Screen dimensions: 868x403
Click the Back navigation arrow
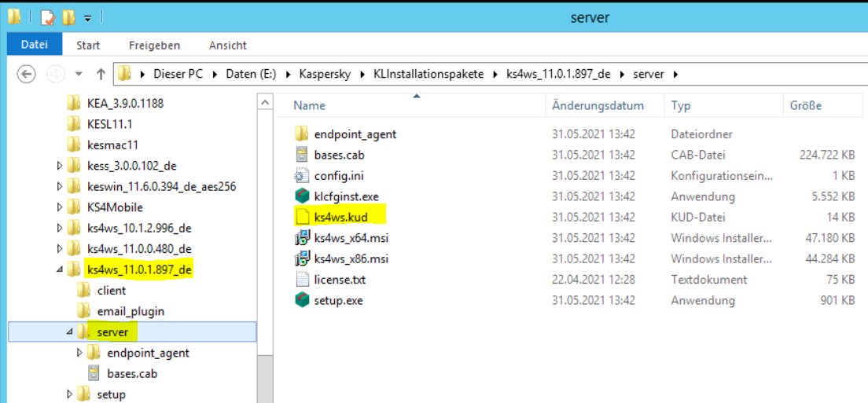pyautogui.click(x=27, y=74)
